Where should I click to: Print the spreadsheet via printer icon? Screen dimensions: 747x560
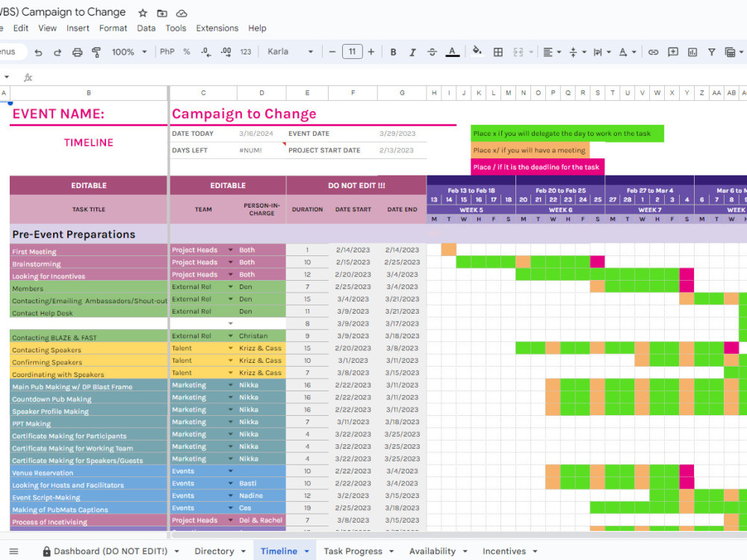(x=77, y=52)
